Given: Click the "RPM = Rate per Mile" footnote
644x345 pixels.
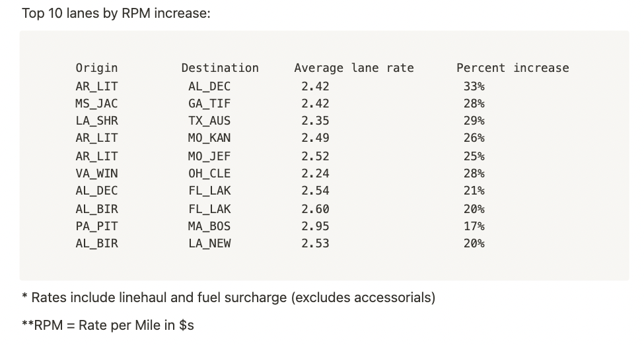Looking at the screenshot, I should 108,325.
